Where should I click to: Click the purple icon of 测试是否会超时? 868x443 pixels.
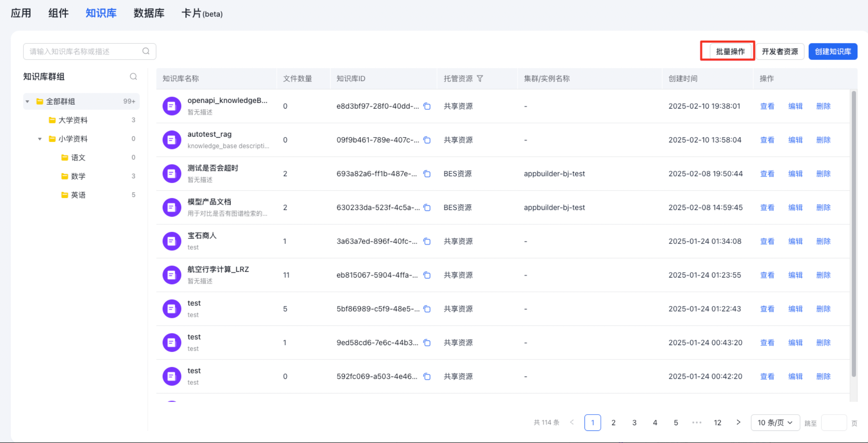tap(172, 174)
